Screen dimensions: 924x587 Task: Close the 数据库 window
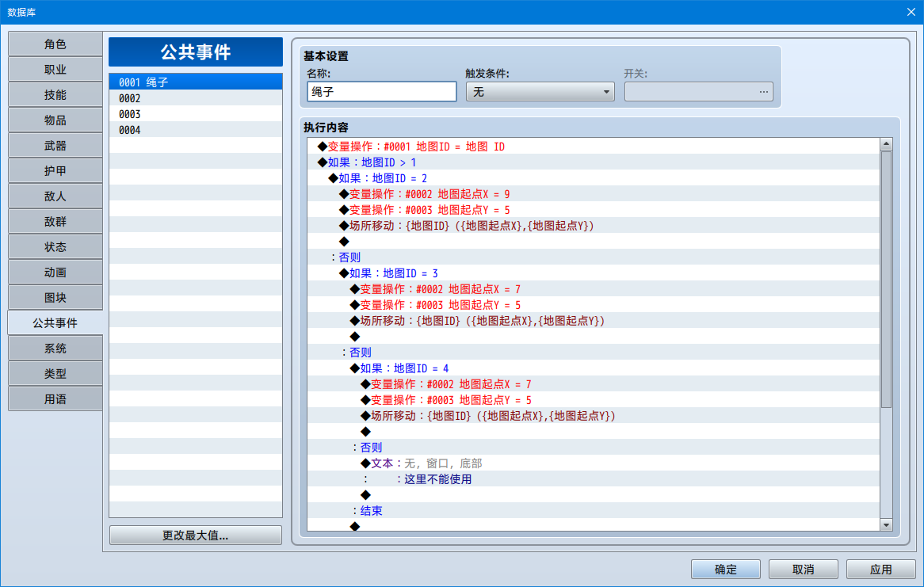tap(911, 12)
